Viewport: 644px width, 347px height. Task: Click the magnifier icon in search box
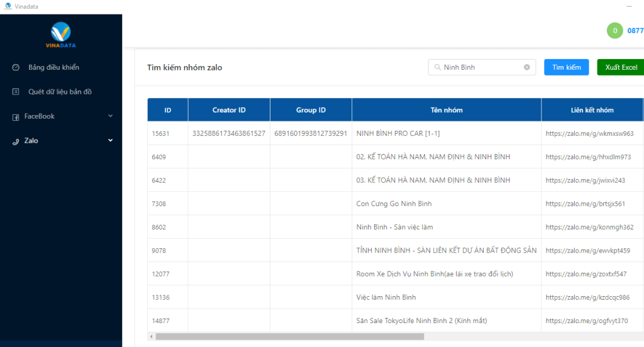click(x=436, y=67)
